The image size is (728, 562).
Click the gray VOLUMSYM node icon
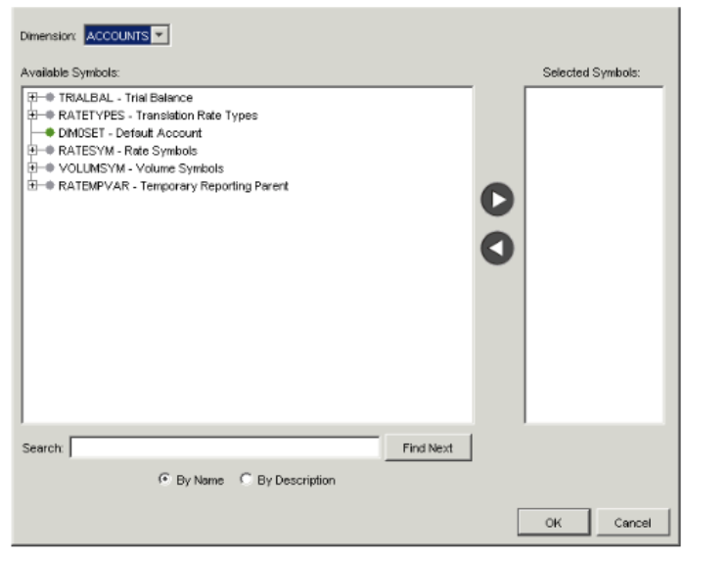[50, 168]
